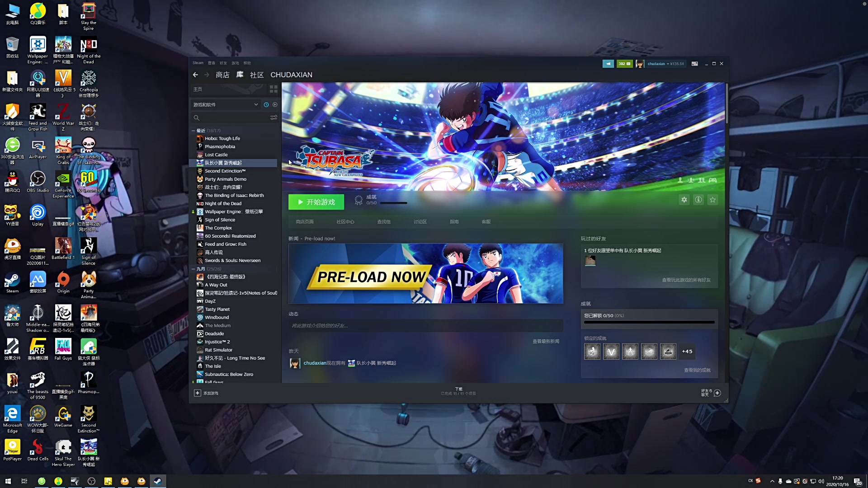
Task: Open the GeForce Experience desktop icon
Action: click(x=63, y=184)
